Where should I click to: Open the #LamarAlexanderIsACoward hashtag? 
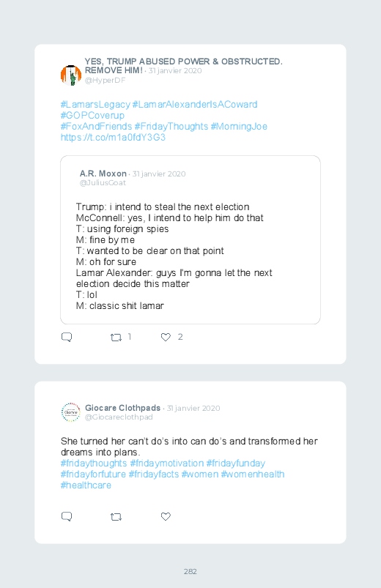point(195,104)
